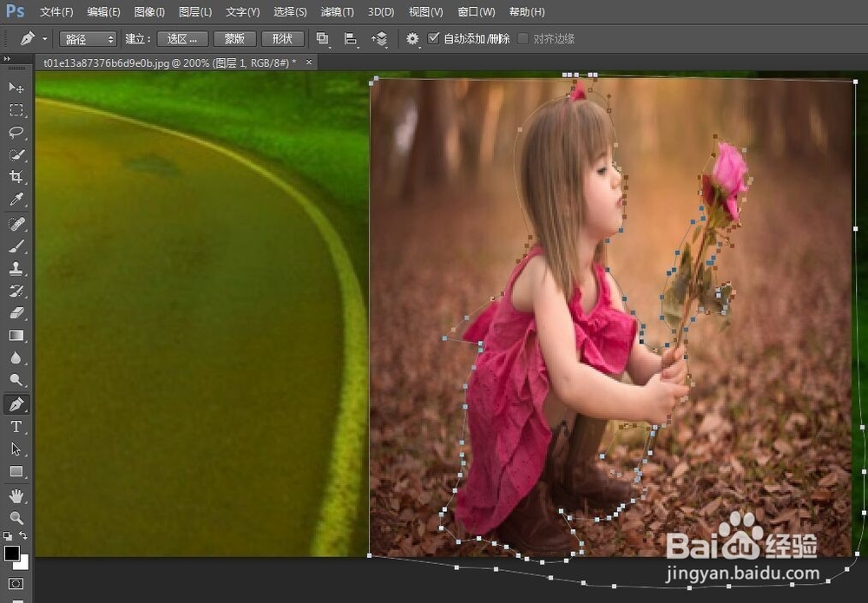
Task: Open the 帮助(H) menu
Action: [x=527, y=11]
